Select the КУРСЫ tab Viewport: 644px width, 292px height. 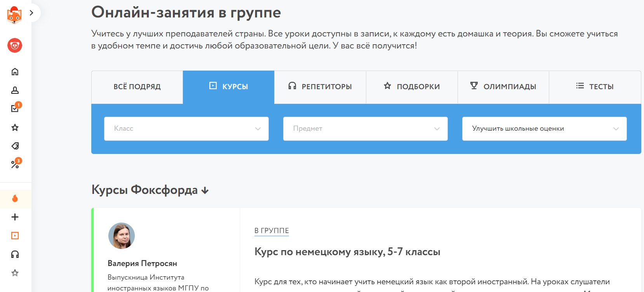pos(228,87)
